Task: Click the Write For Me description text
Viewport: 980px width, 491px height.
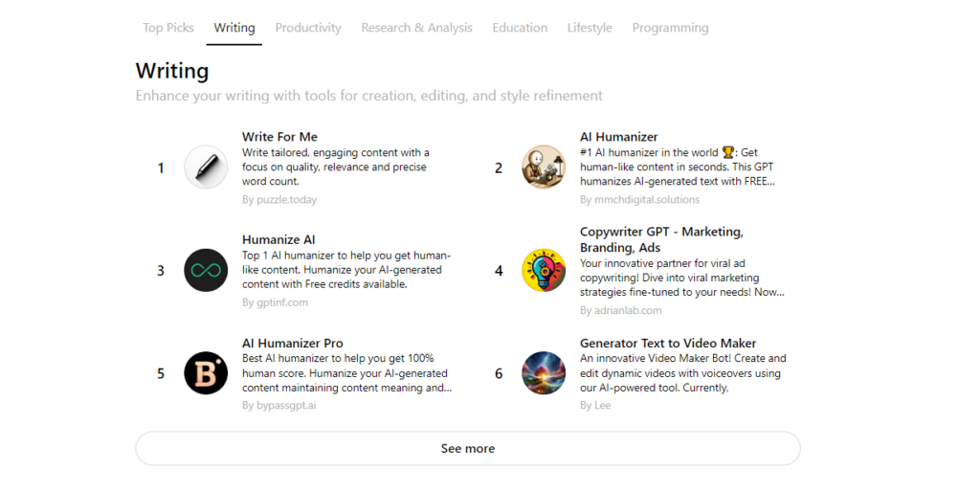Action: pos(336,167)
